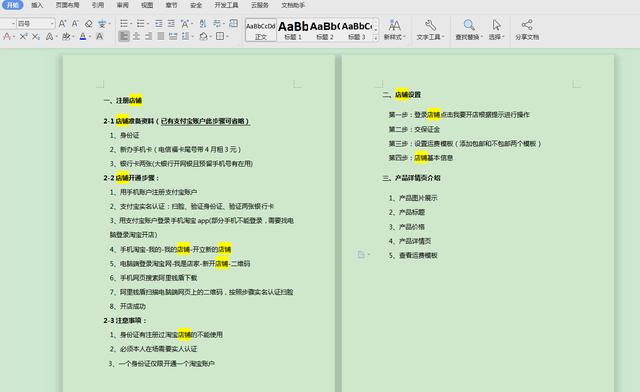
Task: Apply numbered list formatting
Action: [x=140, y=24]
